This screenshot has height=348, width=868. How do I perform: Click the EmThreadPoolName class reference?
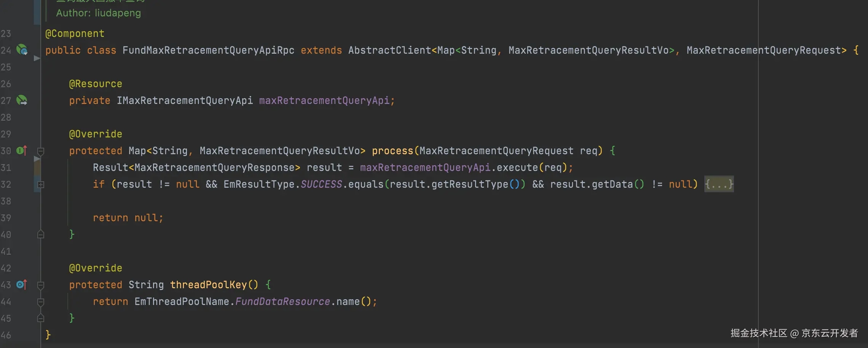click(x=182, y=302)
